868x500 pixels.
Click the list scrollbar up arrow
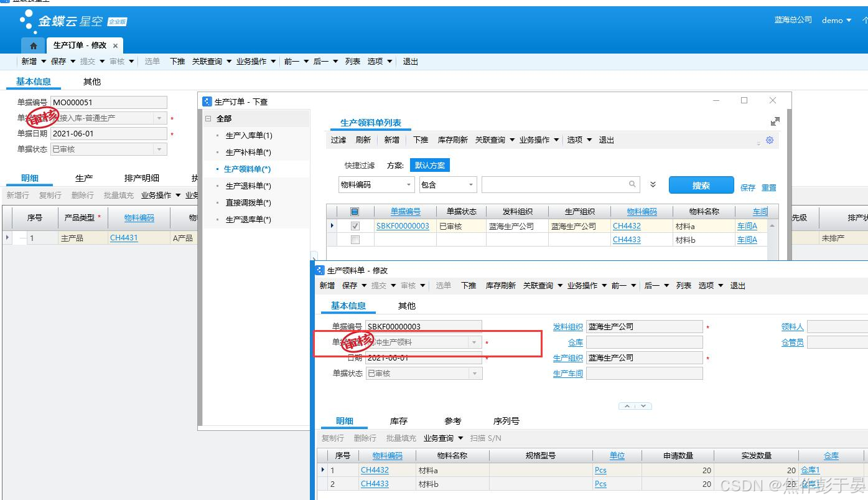pyautogui.click(x=773, y=226)
